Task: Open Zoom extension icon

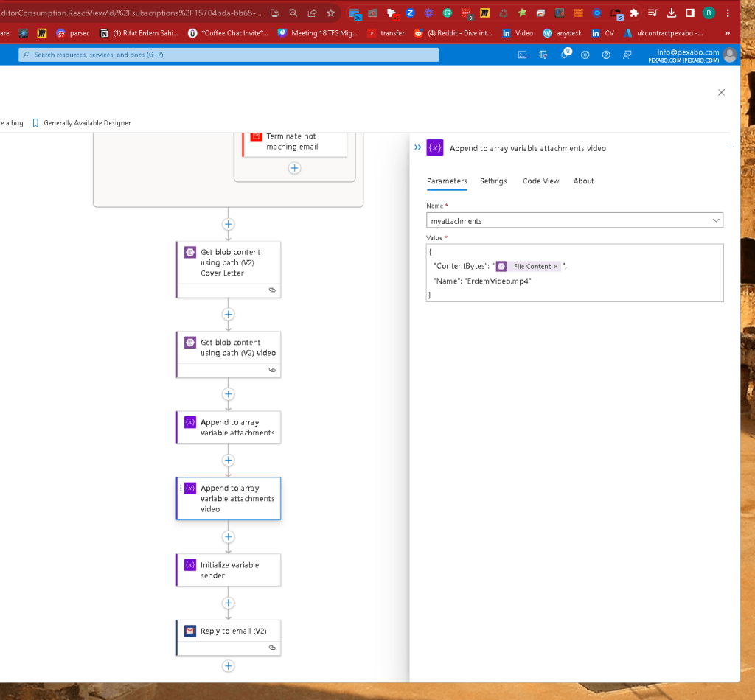Action: click(x=410, y=13)
